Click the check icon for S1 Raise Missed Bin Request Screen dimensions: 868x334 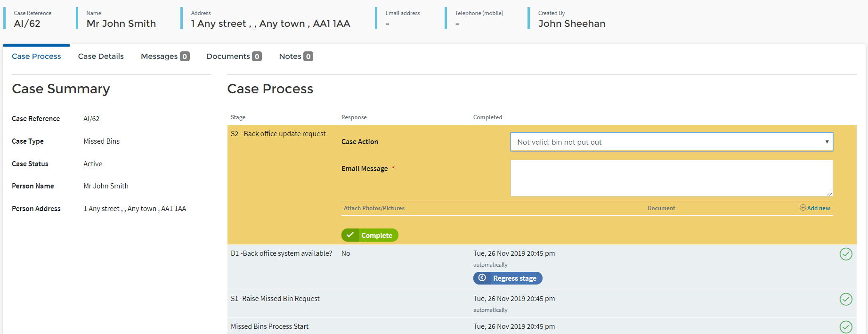[x=845, y=299]
